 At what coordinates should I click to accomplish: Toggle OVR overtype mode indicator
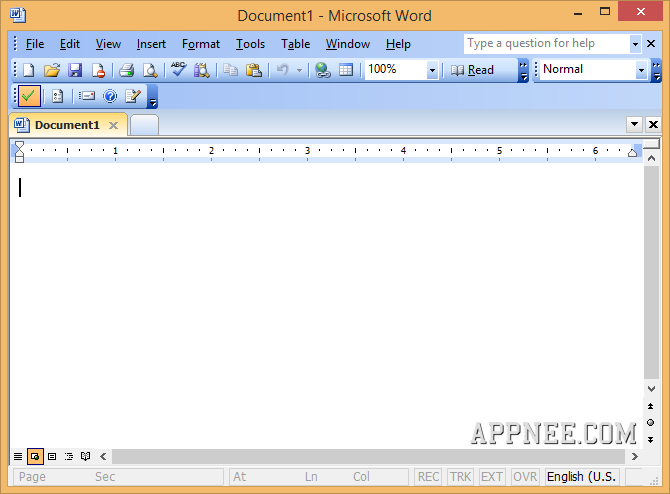click(525, 476)
